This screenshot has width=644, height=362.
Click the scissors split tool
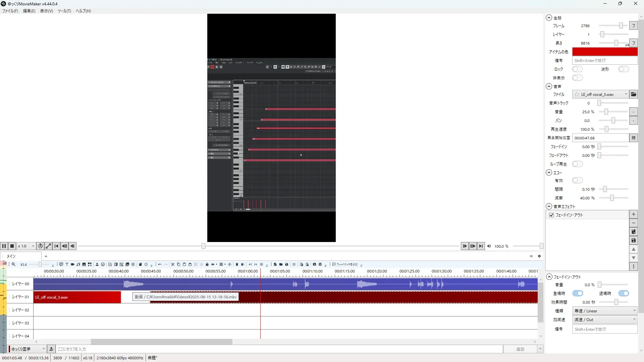173,264
